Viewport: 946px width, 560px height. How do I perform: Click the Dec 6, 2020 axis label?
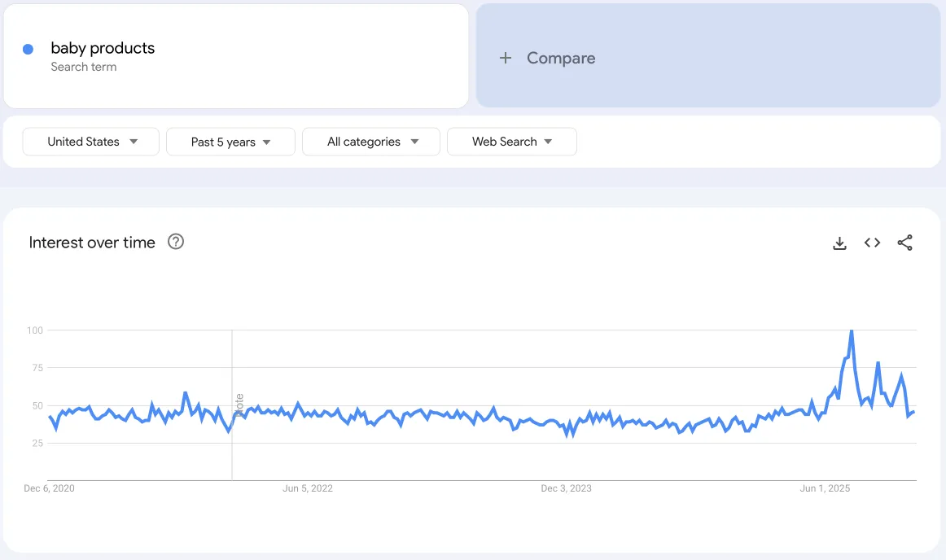[x=49, y=488]
